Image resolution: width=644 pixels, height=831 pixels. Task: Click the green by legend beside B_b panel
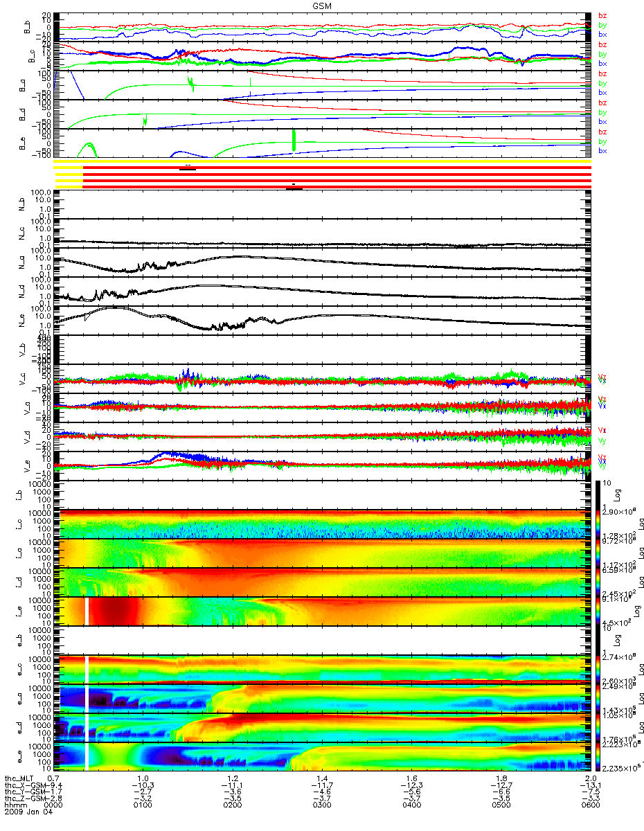602,25
